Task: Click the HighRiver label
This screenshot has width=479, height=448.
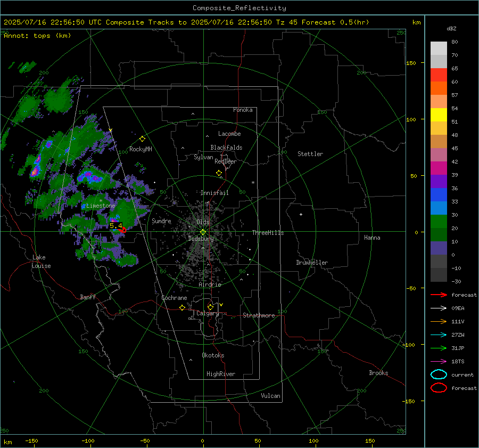Action: [221, 374]
